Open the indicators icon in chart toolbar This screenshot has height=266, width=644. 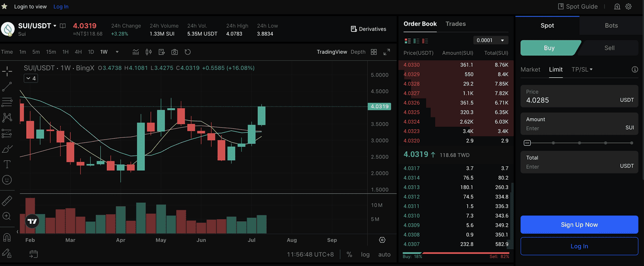[136, 52]
